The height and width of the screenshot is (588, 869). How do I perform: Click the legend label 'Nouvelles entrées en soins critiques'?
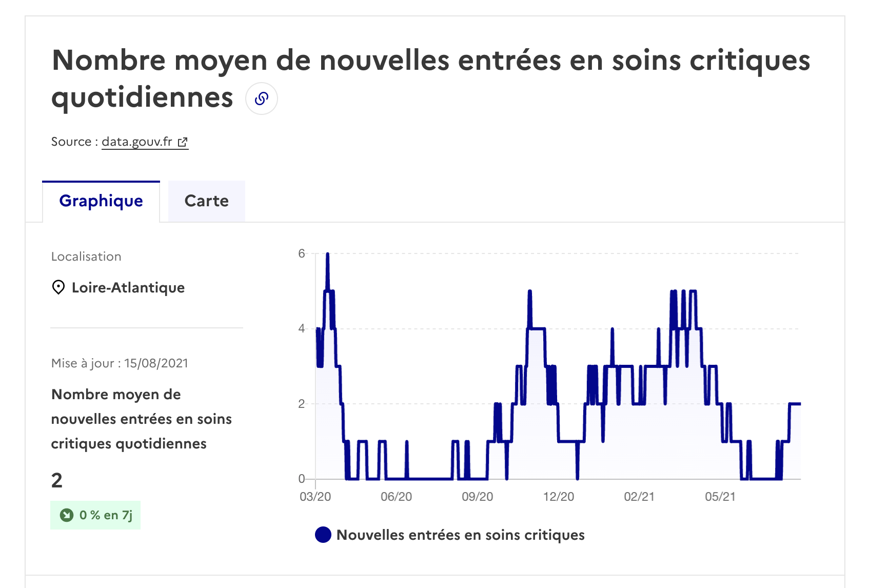[x=460, y=535]
